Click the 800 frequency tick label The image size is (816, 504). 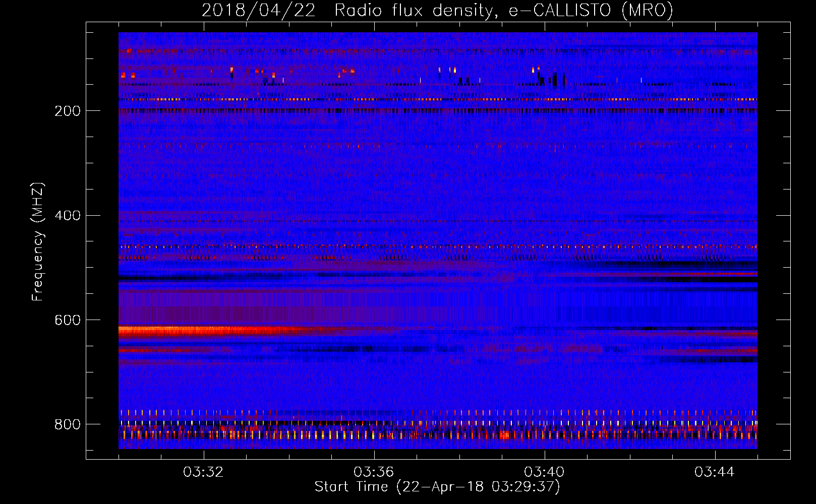(x=67, y=424)
